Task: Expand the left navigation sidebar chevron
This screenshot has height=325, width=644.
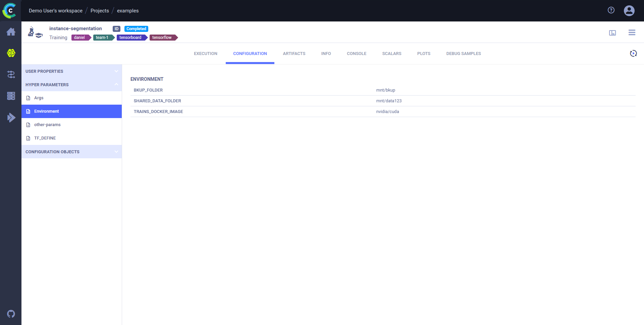Action: (x=11, y=117)
